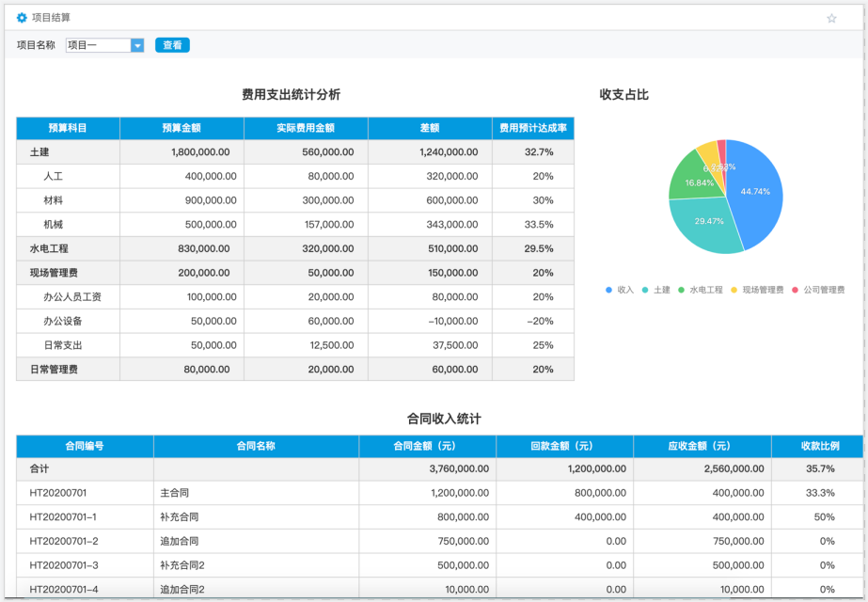Toggle the 水电工程 series in legend
This screenshot has width=868, height=602.
point(705,290)
